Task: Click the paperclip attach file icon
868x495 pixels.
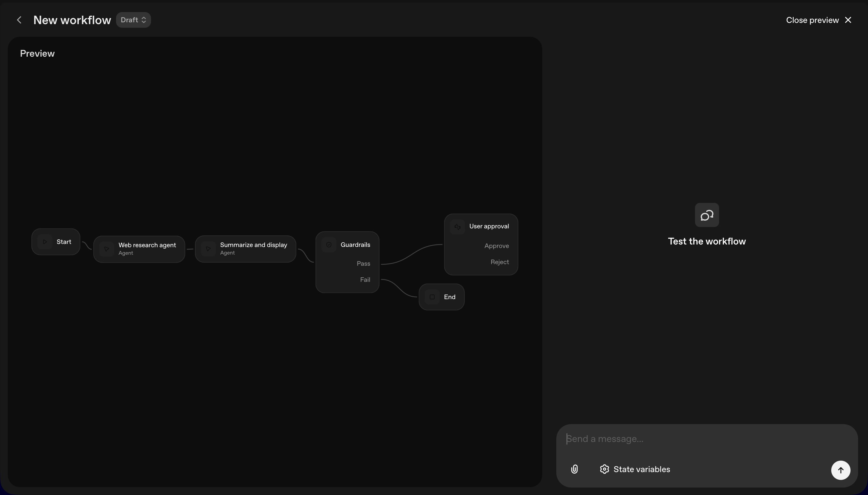Action: click(x=574, y=469)
